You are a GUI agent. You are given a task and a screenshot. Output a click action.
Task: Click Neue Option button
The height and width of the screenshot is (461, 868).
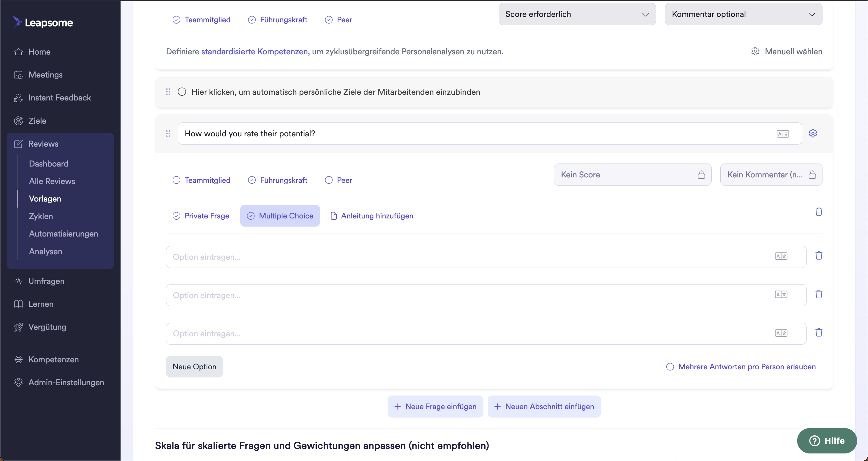tap(194, 367)
